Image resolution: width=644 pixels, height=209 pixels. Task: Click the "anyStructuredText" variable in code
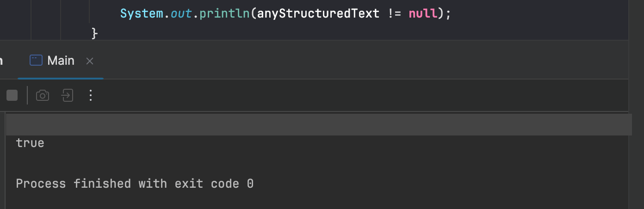tap(318, 13)
